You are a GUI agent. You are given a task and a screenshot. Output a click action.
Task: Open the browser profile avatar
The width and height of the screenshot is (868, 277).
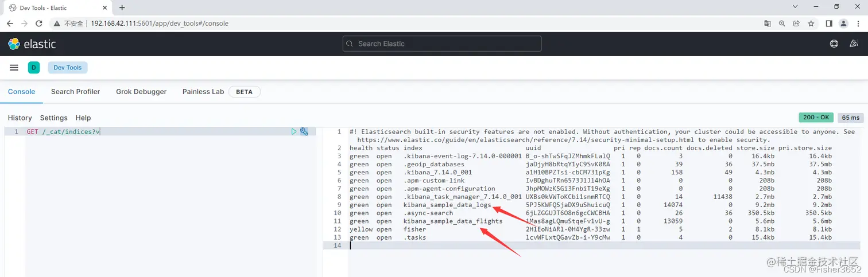coord(843,24)
